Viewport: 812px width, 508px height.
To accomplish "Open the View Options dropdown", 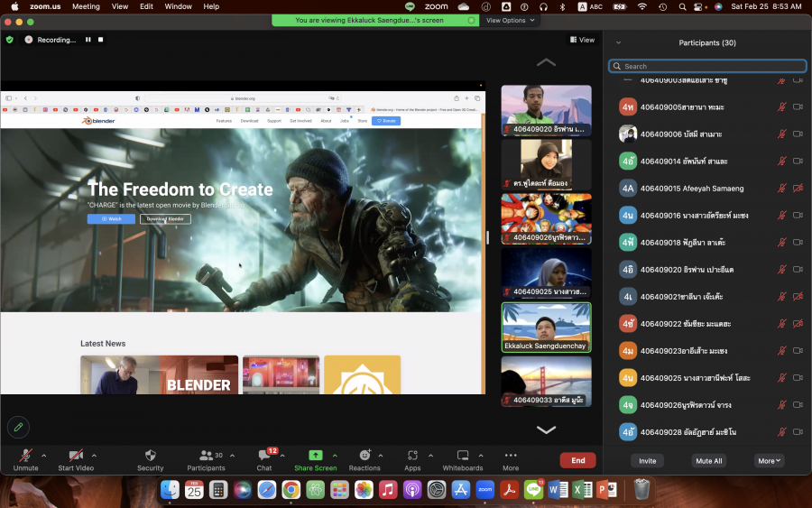I will tap(510, 20).
